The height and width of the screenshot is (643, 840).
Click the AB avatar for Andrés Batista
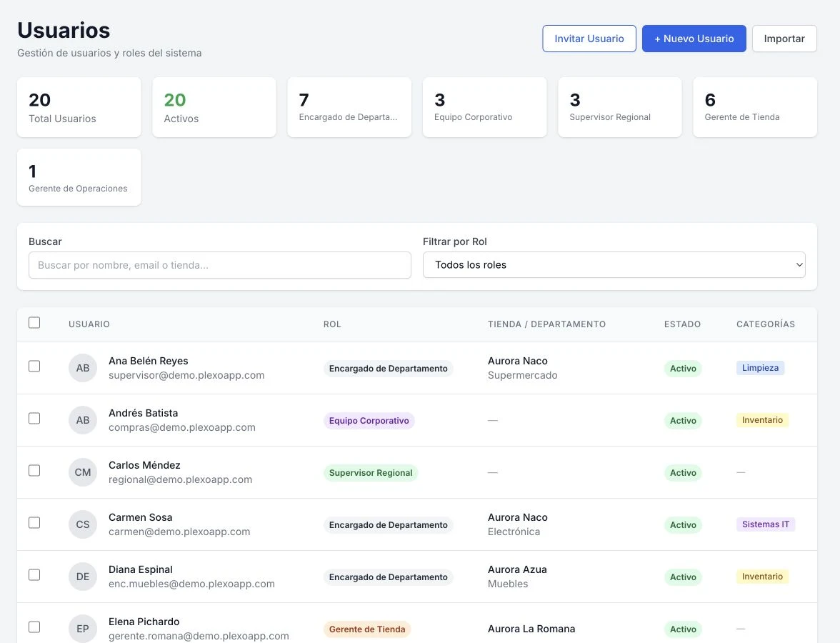click(83, 420)
